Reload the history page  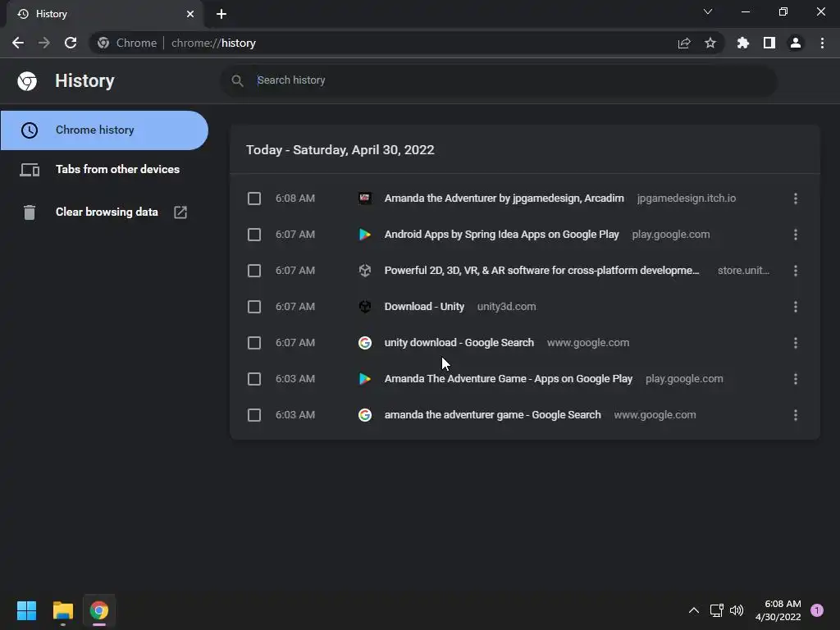pyautogui.click(x=71, y=43)
